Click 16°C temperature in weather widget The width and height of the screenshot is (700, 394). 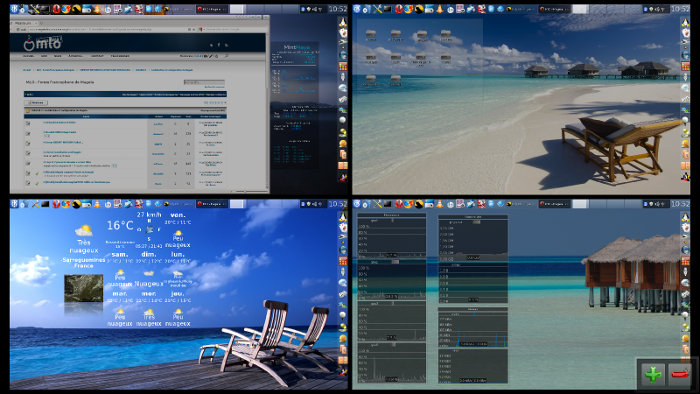tap(120, 225)
